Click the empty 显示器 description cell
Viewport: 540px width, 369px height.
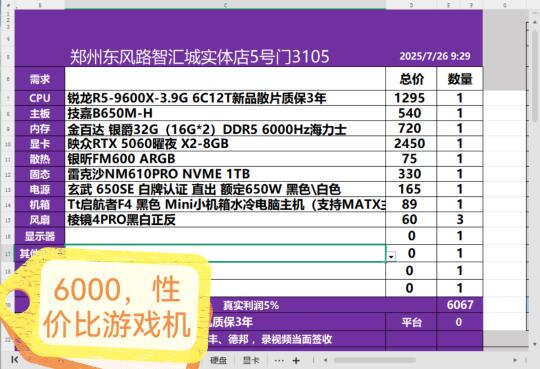click(225, 236)
